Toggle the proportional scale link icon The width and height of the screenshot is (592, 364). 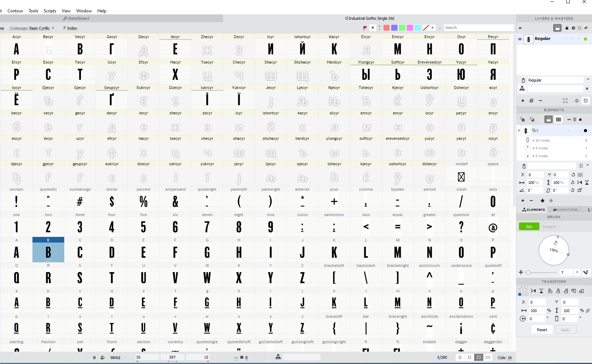tap(588, 311)
